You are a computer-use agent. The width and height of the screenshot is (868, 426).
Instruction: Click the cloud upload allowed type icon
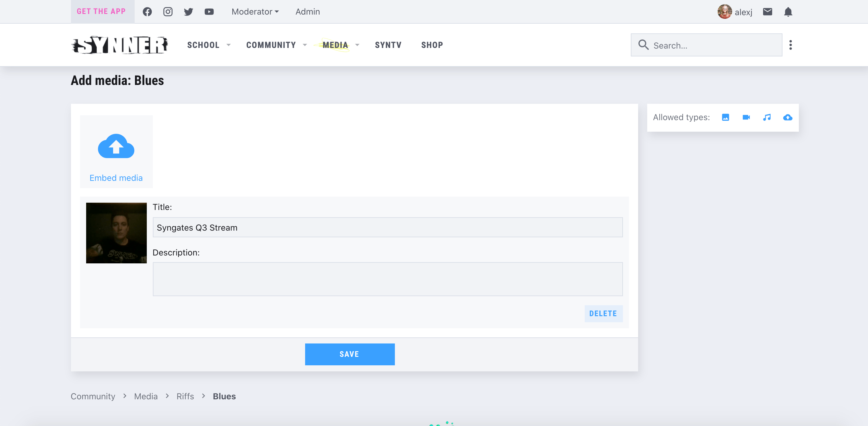tap(787, 117)
